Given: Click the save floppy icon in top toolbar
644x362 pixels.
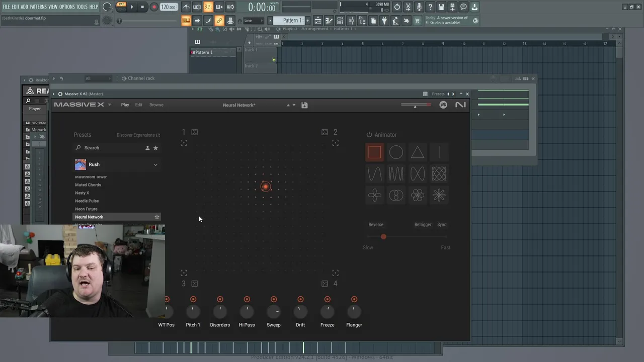Looking at the screenshot, I should (441, 7).
